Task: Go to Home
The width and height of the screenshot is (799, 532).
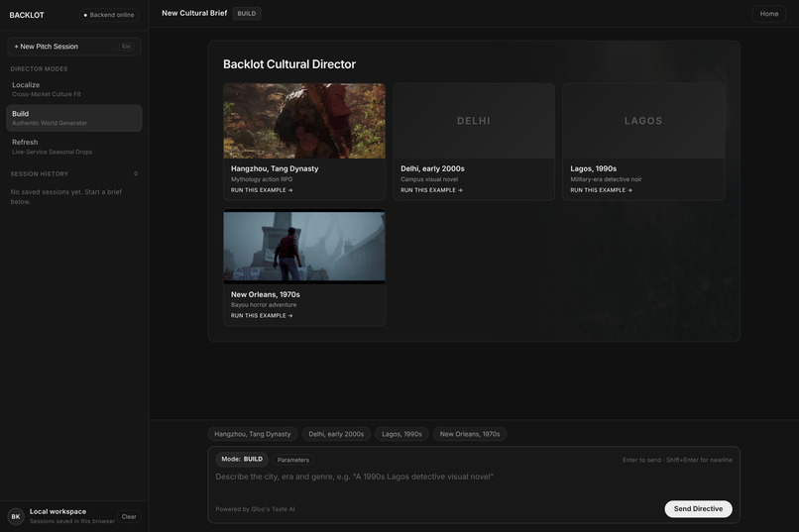Action: (769, 14)
